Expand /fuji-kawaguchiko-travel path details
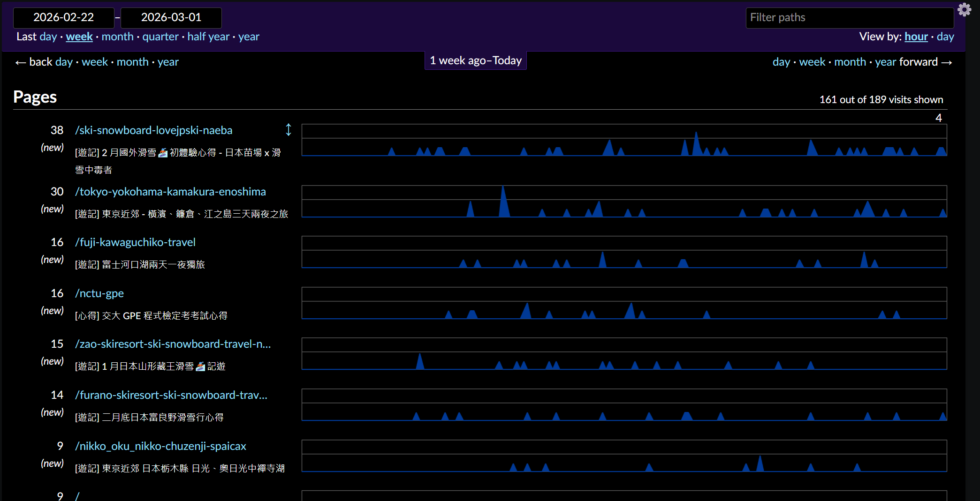The height and width of the screenshot is (501, 980). pos(135,242)
